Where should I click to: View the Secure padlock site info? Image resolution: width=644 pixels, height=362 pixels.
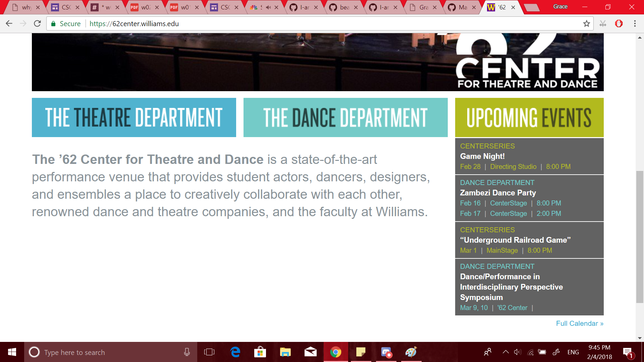pos(66,24)
